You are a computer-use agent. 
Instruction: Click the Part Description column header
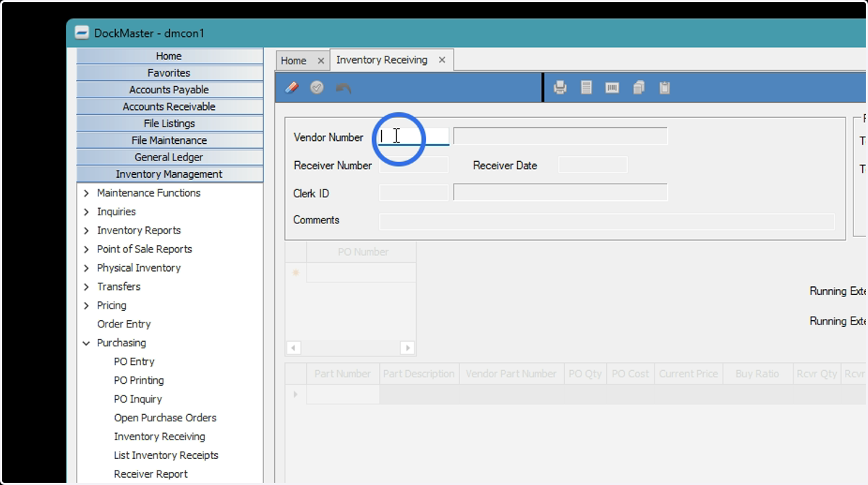point(419,374)
